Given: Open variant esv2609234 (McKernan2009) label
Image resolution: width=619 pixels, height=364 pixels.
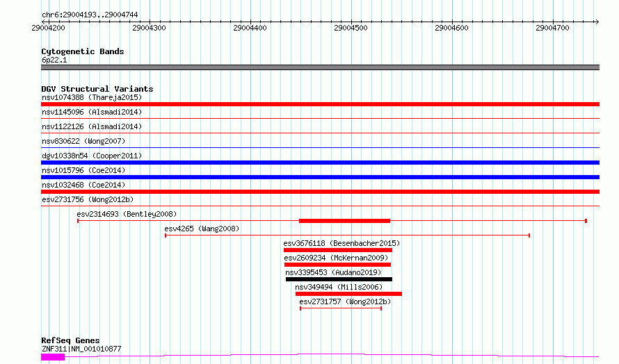Looking at the screenshot, I should [x=336, y=258].
